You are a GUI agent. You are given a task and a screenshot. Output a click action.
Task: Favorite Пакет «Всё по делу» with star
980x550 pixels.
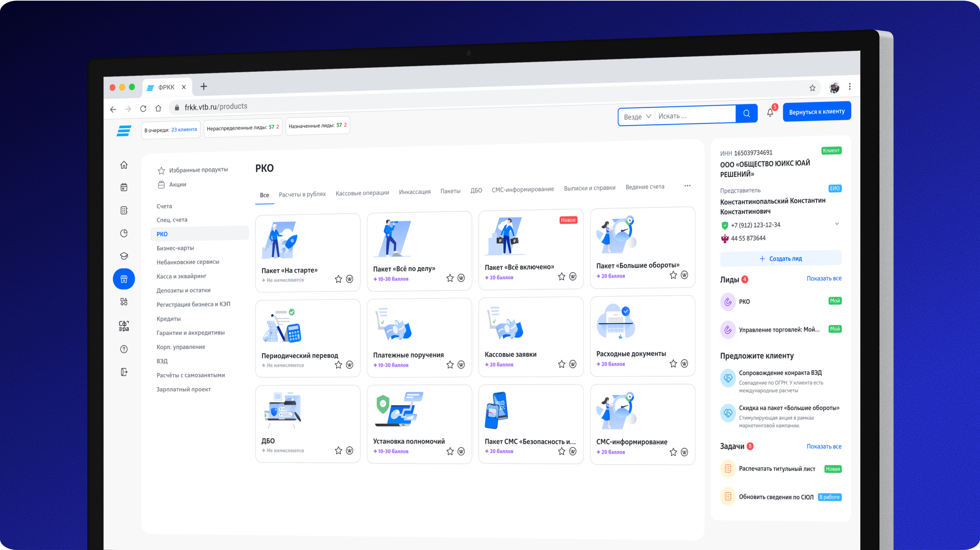coord(450,278)
